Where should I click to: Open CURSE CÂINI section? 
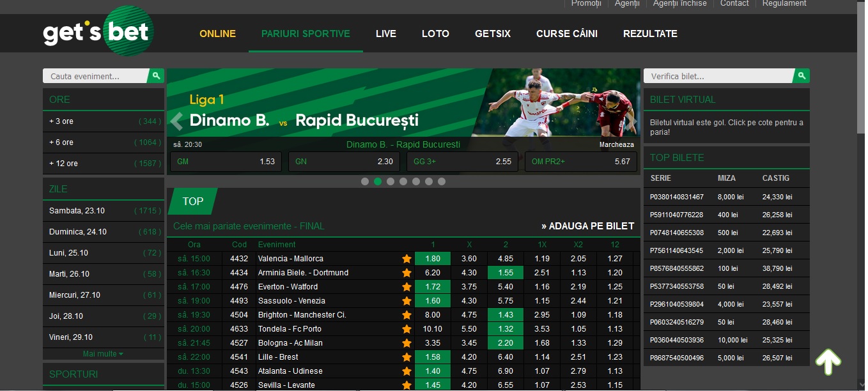coord(567,34)
